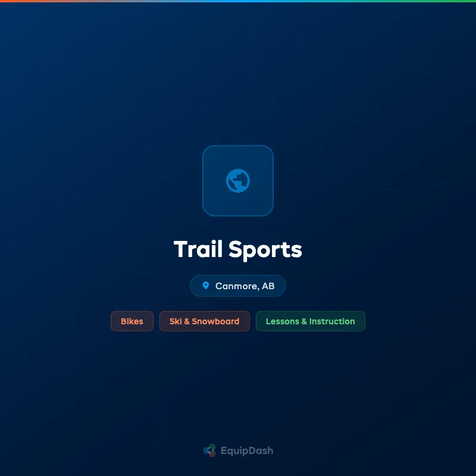Toggle the Bikes category tag
Image resolution: width=476 pixels, height=476 pixels.
click(131, 321)
